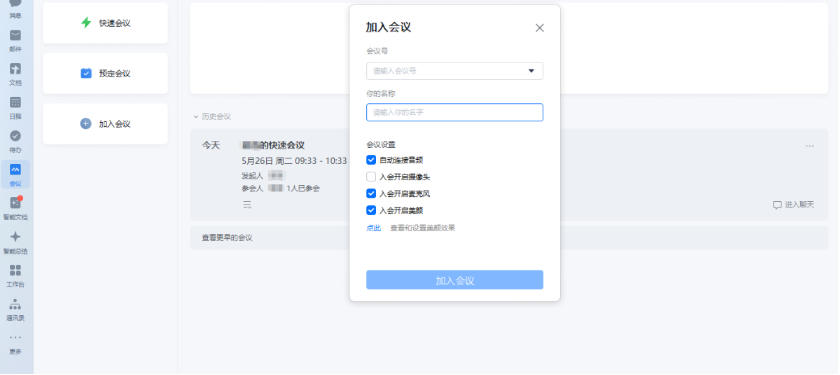Screen dimensions: 840x375
Task: Click the 5月26日 周二 09:33 - 10:33 time text
Action: [x=294, y=161]
